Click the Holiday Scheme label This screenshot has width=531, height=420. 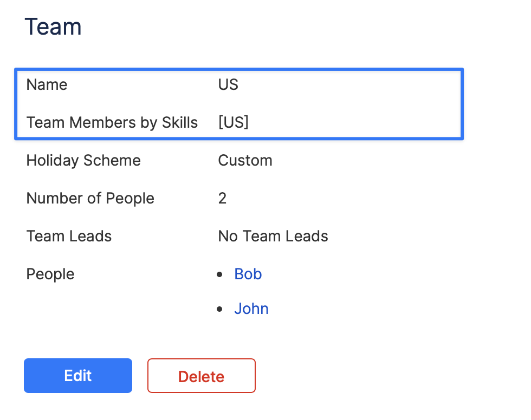[x=83, y=160]
